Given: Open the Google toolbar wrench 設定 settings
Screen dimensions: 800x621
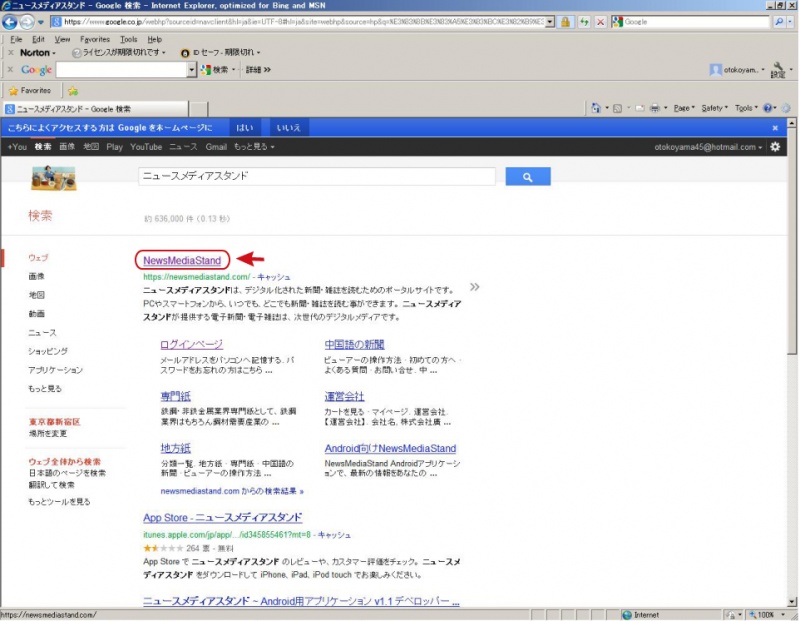Looking at the screenshot, I should [778, 70].
